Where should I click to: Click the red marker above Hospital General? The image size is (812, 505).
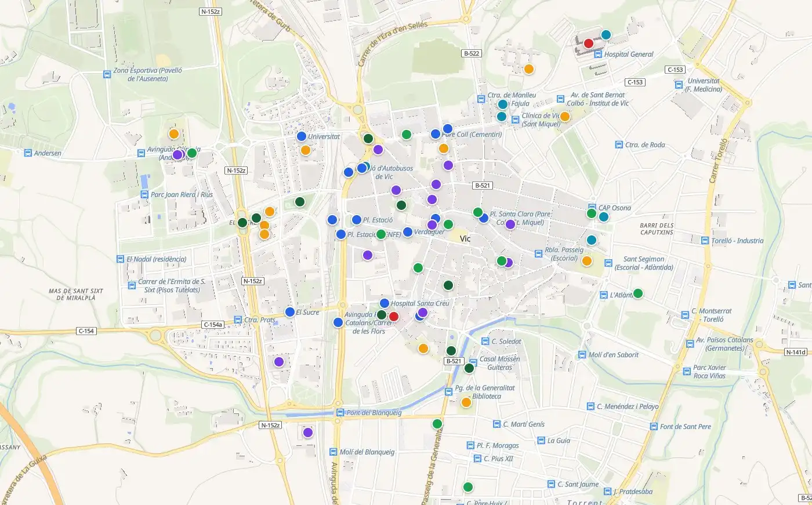click(x=588, y=43)
